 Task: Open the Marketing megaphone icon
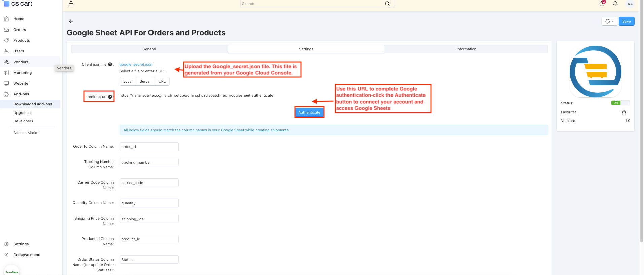tap(6, 73)
